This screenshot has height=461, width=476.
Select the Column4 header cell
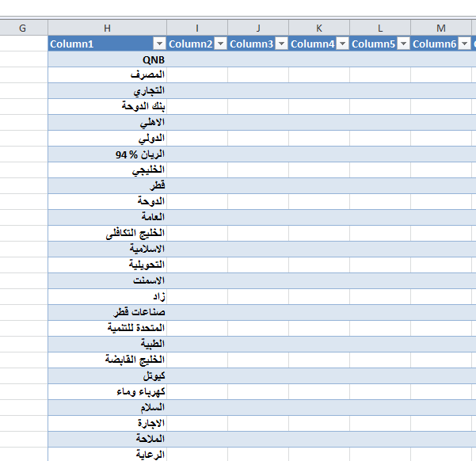[x=319, y=44]
